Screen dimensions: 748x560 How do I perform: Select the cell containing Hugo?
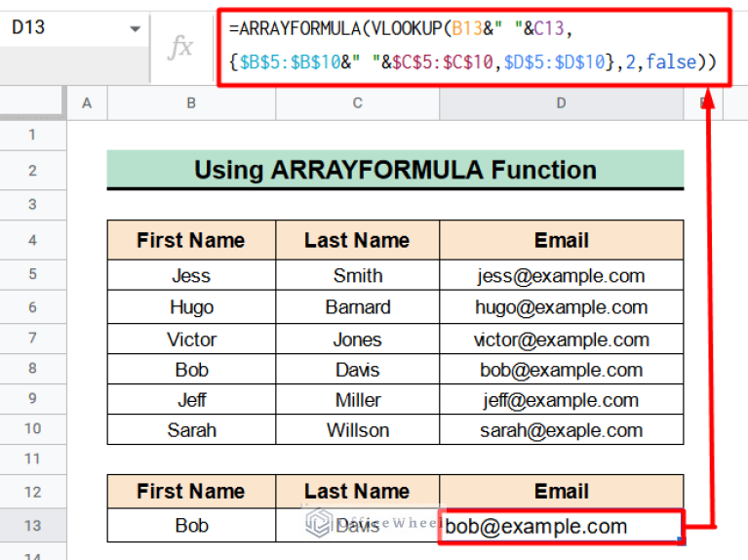[191, 307]
